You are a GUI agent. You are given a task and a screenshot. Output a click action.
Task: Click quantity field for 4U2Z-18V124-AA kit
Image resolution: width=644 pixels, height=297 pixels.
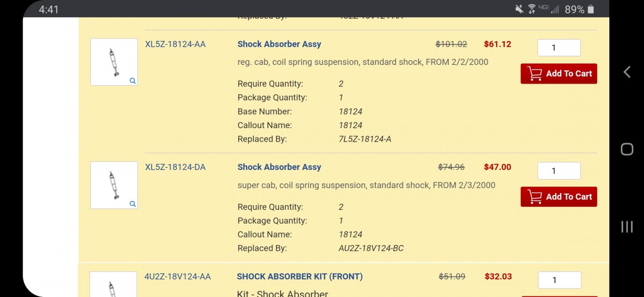coord(559,280)
